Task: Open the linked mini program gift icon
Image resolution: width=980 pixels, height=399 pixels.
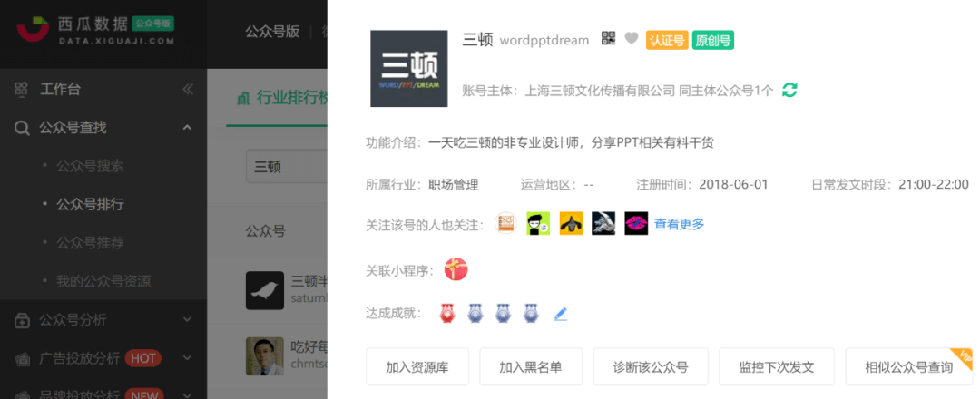Action: coord(456,269)
